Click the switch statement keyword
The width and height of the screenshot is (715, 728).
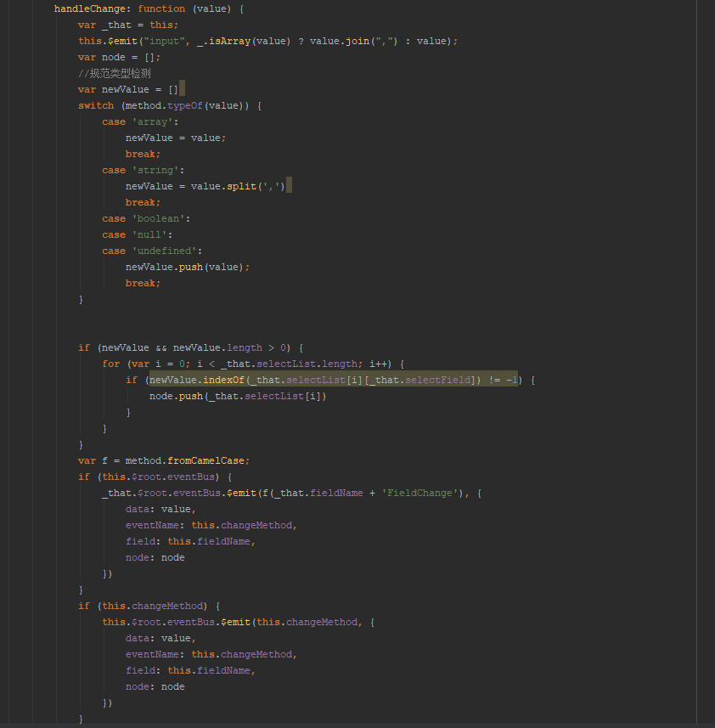coord(95,104)
